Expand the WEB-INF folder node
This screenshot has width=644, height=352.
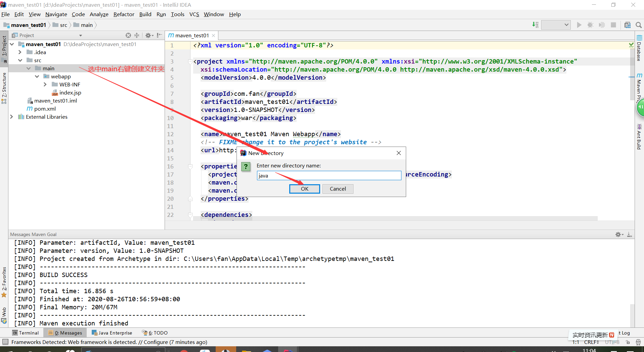[45, 84]
